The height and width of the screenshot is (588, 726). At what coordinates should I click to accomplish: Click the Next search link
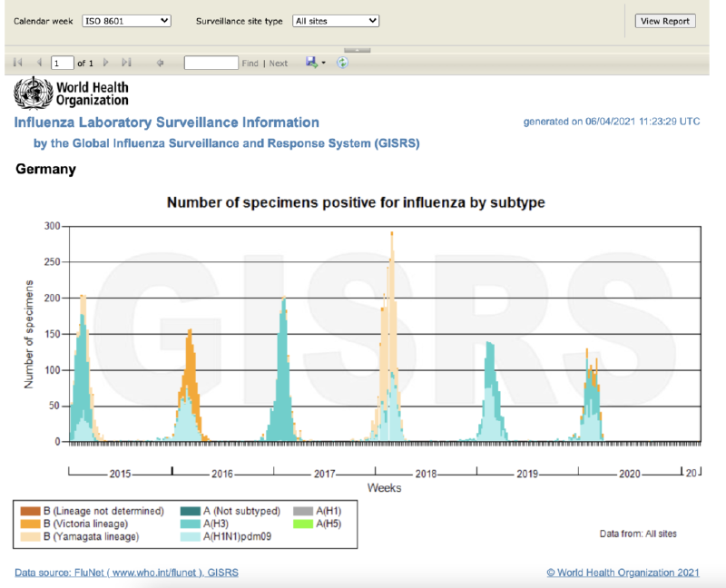(x=279, y=64)
